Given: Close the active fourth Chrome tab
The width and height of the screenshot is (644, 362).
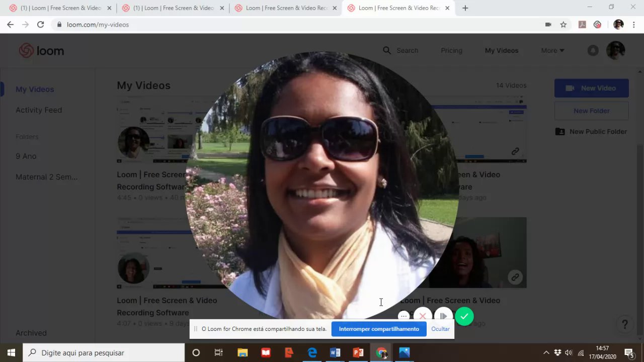Looking at the screenshot, I should tap(447, 8).
